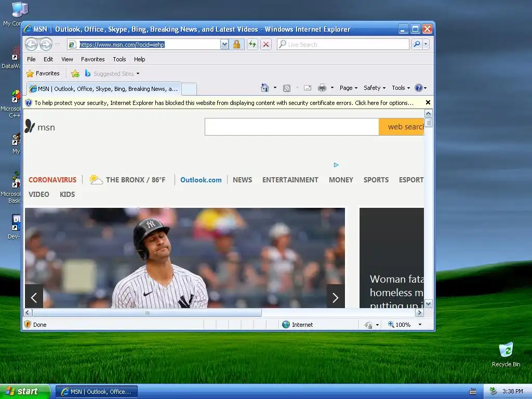This screenshot has height=399, width=532.
Task: Open the Tools menu in menu bar
Action: point(119,59)
